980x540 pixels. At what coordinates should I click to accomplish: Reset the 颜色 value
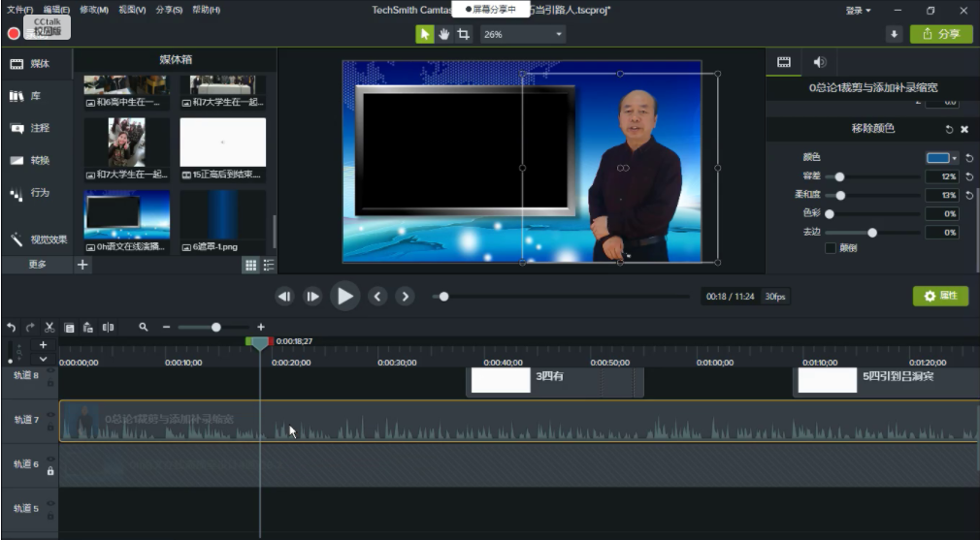coord(969,158)
